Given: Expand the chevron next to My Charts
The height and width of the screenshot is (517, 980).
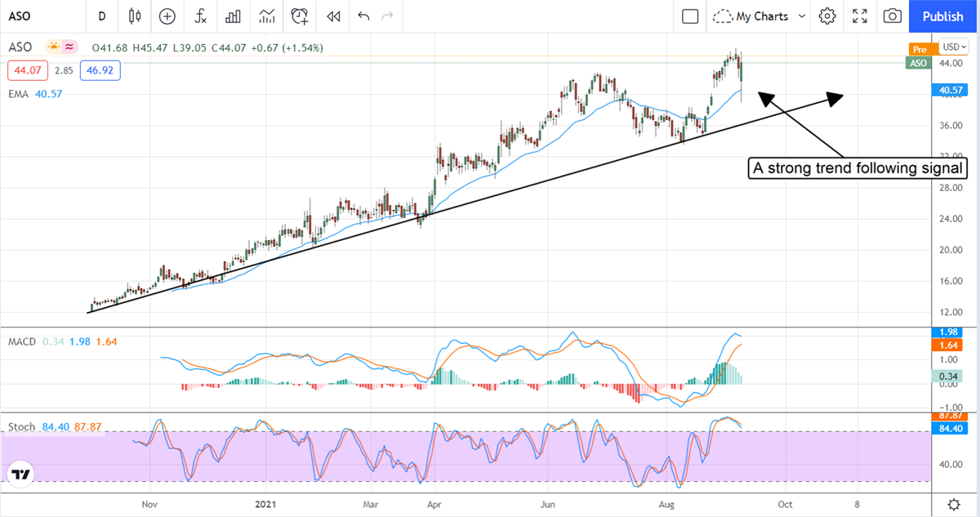Looking at the screenshot, I should pyautogui.click(x=802, y=16).
